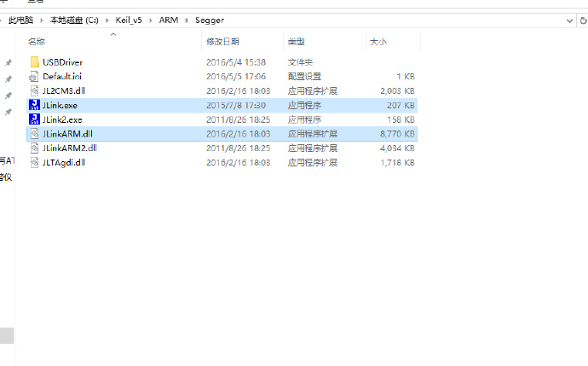The image size is (588, 366).
Task: Sort files by the 修改日期 column header
Action: [222, 42]
